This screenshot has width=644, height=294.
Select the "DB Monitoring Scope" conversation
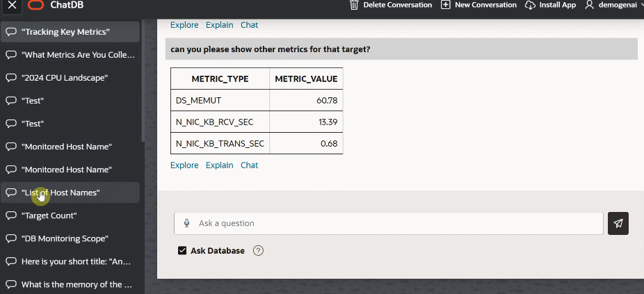(x=65, y=238)
